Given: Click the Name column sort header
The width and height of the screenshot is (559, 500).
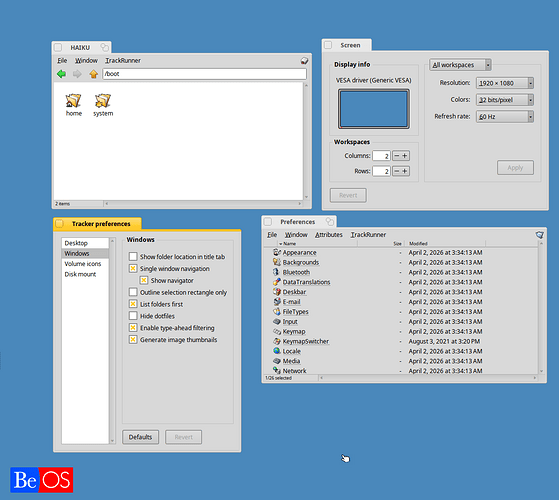Looking at the screenshot, I should (317, 244).
